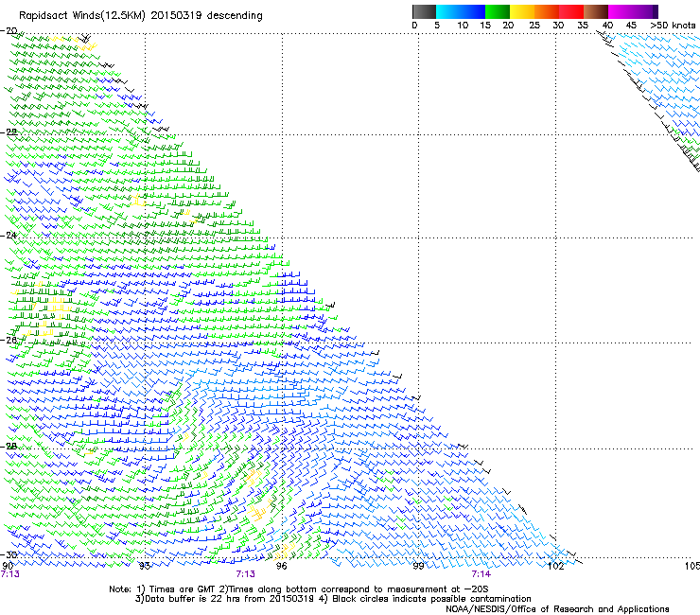
Task: Click the '-24' latitude label
Action: click(x=9, y=235)
